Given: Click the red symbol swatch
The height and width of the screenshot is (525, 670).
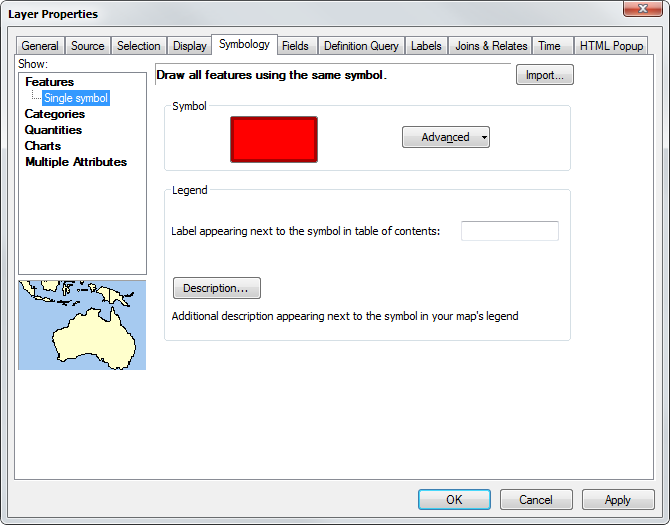Looking at the screenshot, I should click(274, 139).
